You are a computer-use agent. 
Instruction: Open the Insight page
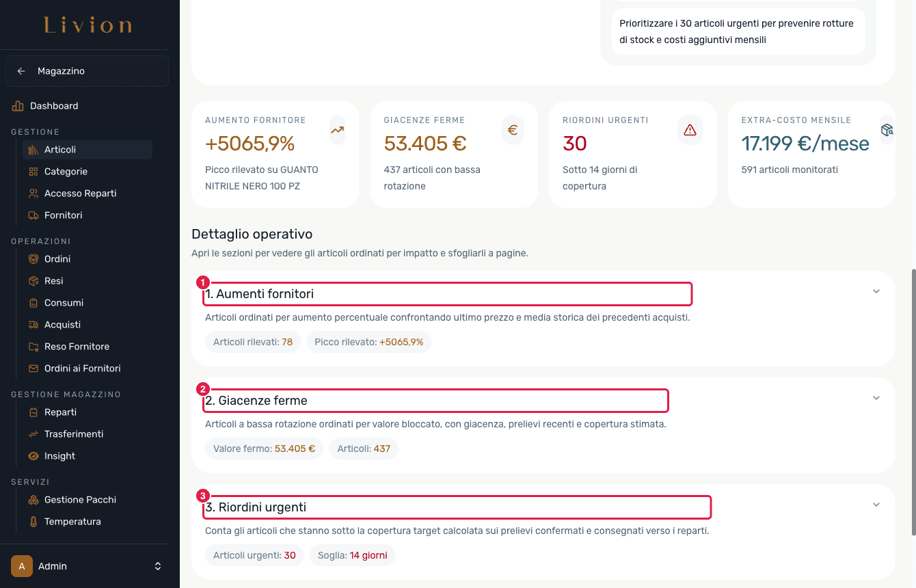coord(87,456)
